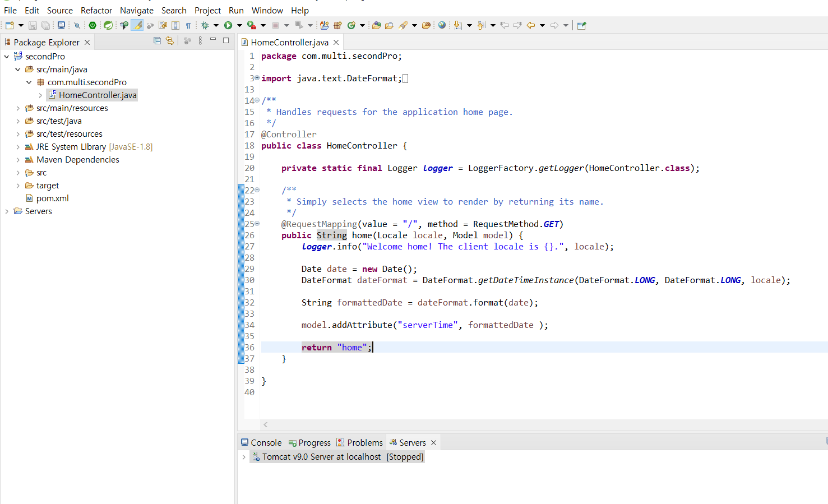This screenshot has height=504, width=828.
Task: Expand folded imports at line 3
Action: click(257, 78)
